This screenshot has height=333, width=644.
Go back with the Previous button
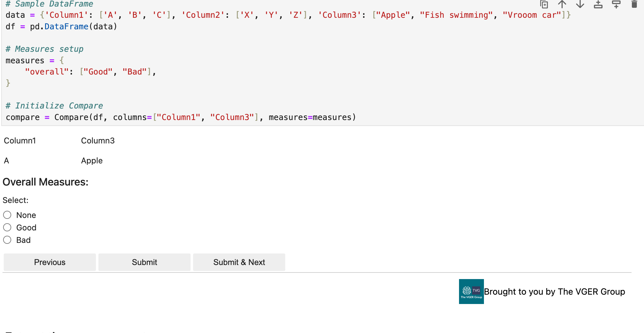pos(50,262)
